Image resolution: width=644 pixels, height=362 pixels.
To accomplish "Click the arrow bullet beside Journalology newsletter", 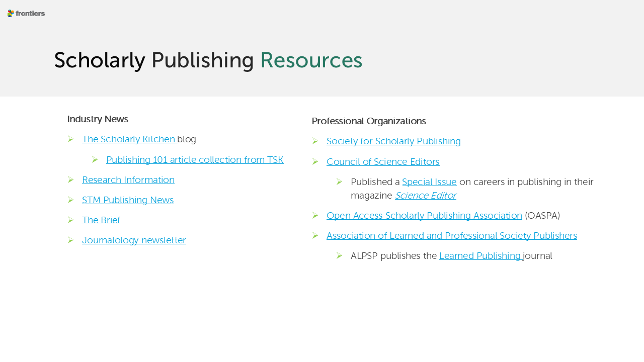I will point(71,240).
